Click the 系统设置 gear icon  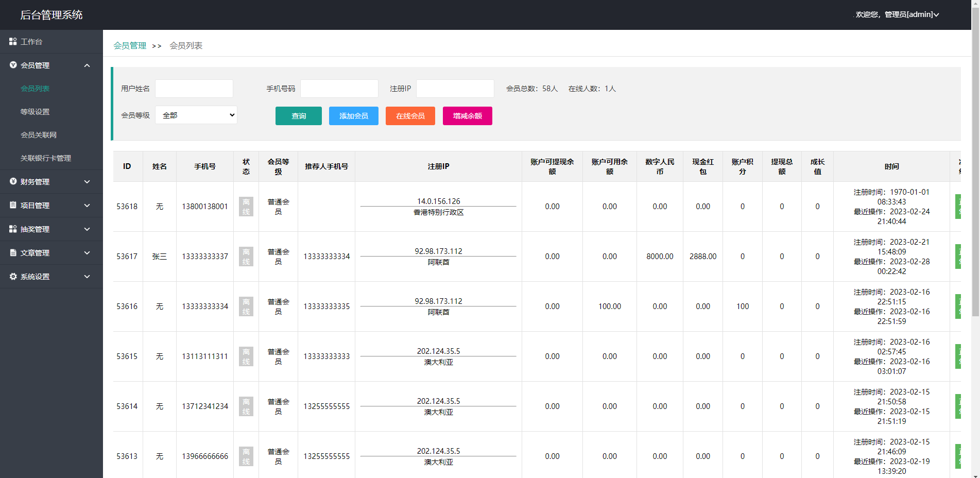pyautogui.click(x=13, y=276)
